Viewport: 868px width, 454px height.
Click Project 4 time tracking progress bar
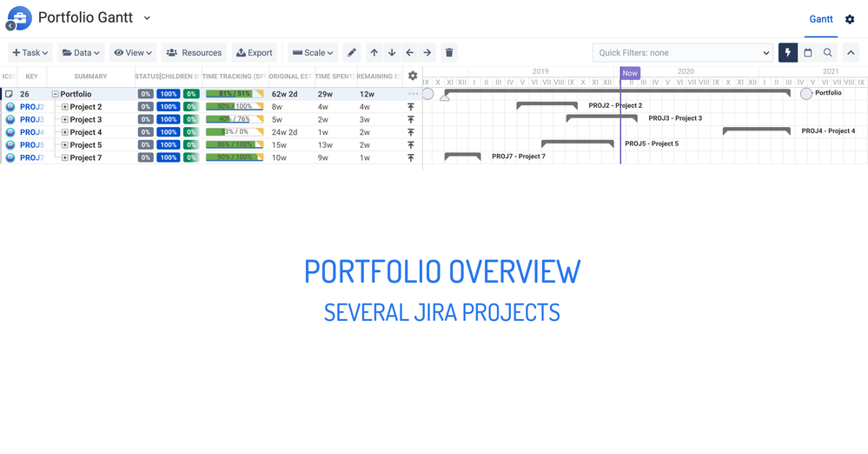[x=235, y=132]
